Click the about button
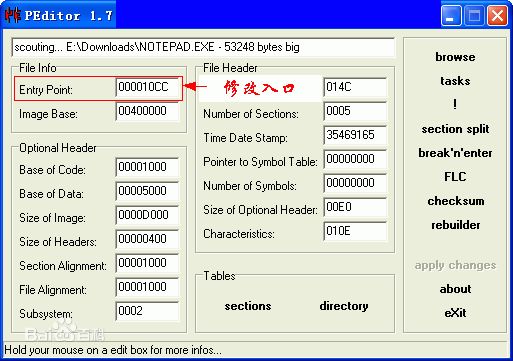 (x=455, y=289)
